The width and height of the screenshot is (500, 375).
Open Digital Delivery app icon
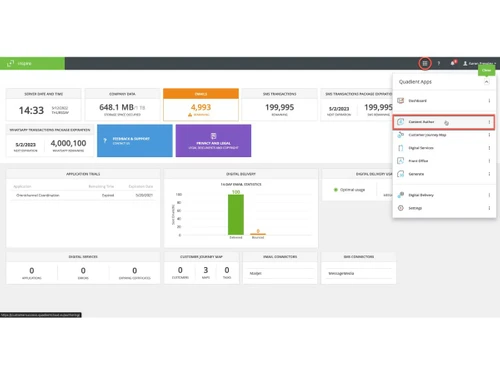coord(401,195)
